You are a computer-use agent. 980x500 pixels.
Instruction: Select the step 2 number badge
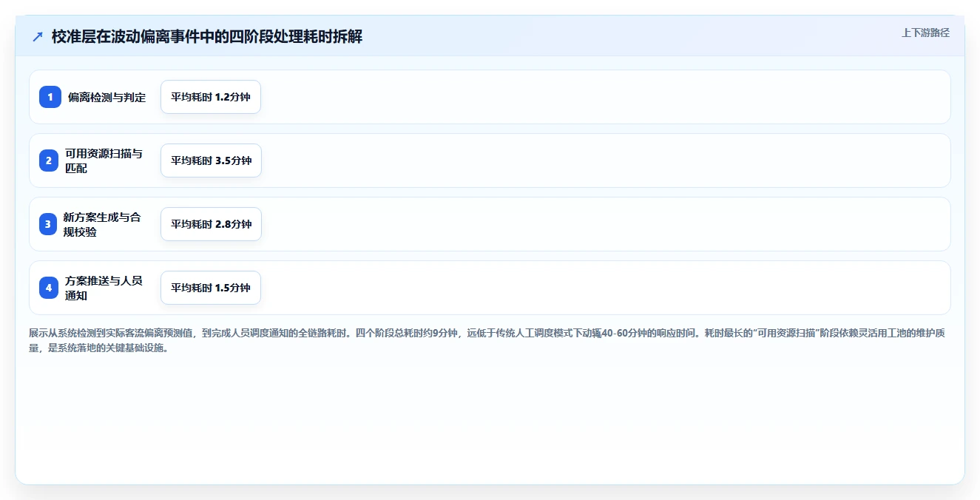[49, 161]
